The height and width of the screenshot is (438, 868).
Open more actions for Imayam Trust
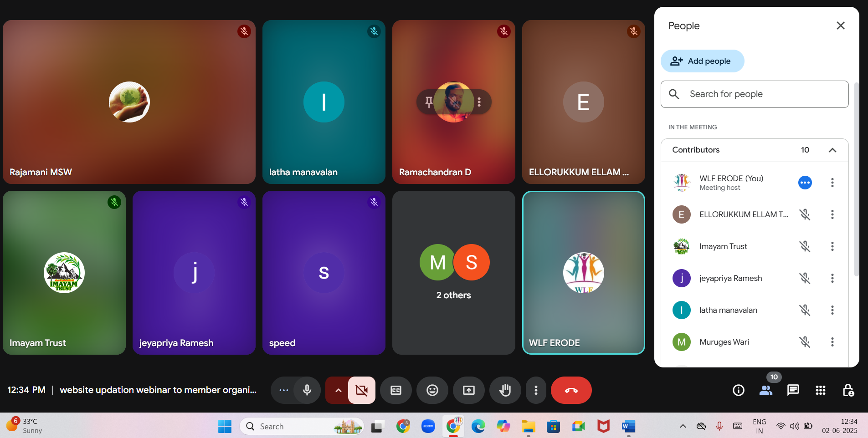832,246
